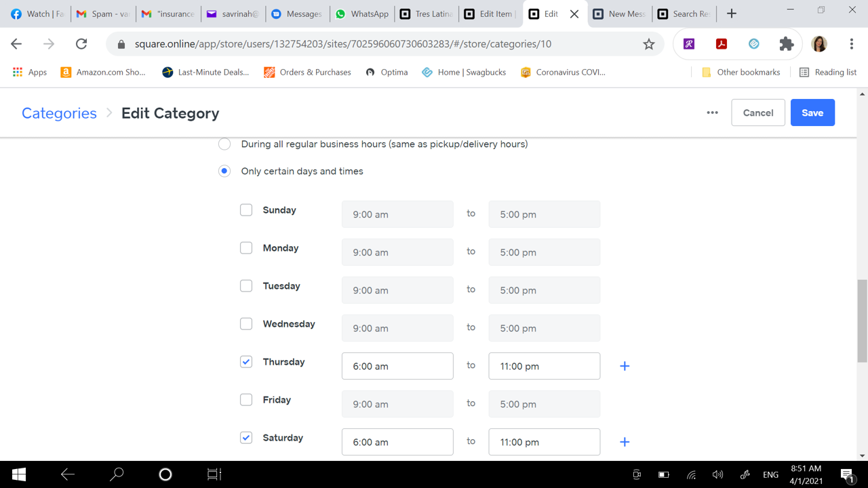
Task: Open the Sunday end time field
Action: tap(545, 214)
